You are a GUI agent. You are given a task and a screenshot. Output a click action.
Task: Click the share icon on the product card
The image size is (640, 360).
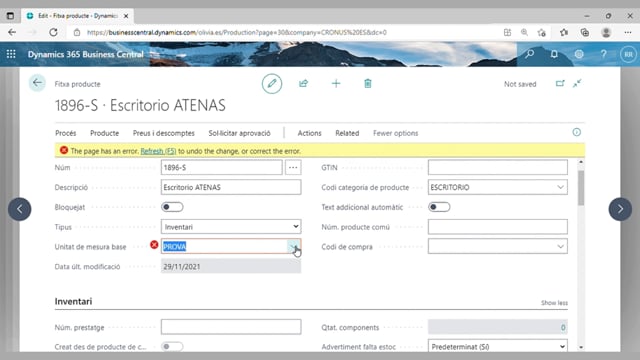(x=303, y=84)
